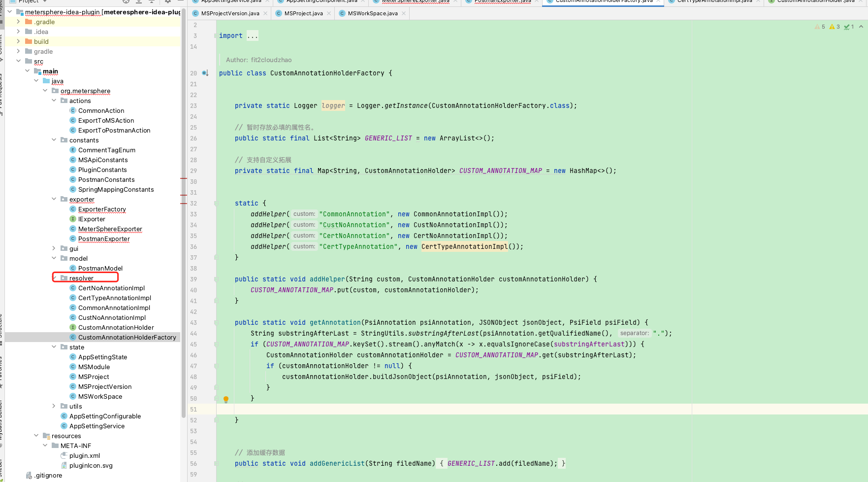The width and height of the screenshot is (868, 482).
Task: Collapse the main folder
Action: coord(27,71)
